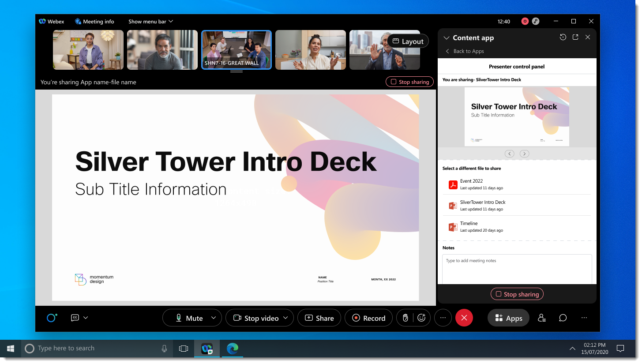Toggle closed captions icon
The image size is (642, 364).
tap(75, 318)
